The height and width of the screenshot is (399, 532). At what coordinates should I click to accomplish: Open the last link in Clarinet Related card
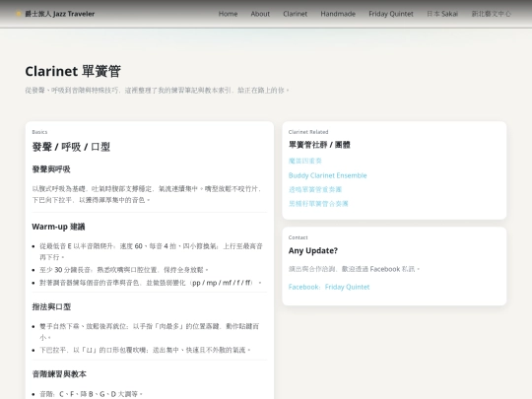pos(318,204)
